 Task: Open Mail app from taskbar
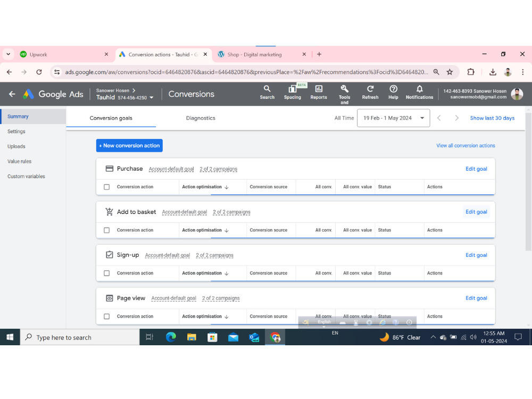233,337
